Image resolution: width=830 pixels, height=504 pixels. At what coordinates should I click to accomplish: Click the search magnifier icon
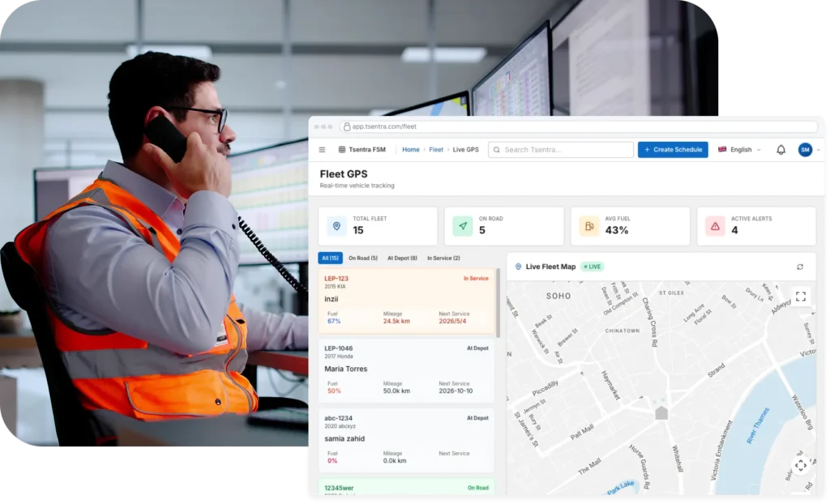497,150
